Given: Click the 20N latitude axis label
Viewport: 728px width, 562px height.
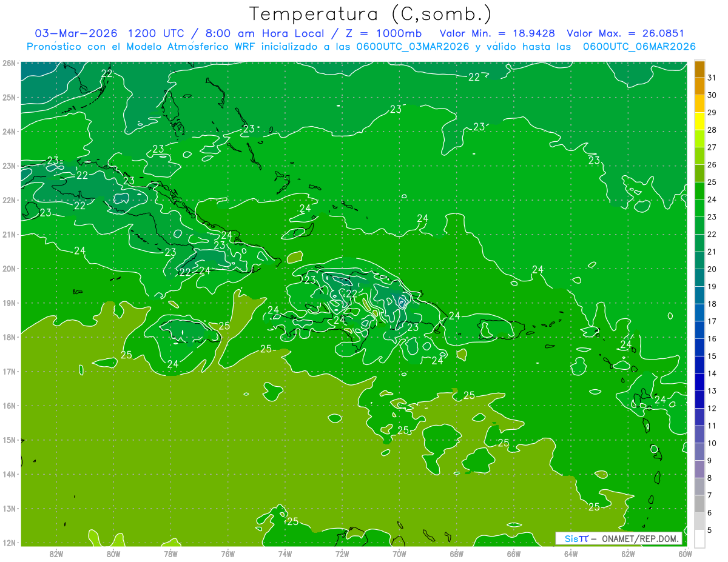Looking at the screenshot, I should pos(8,269).
